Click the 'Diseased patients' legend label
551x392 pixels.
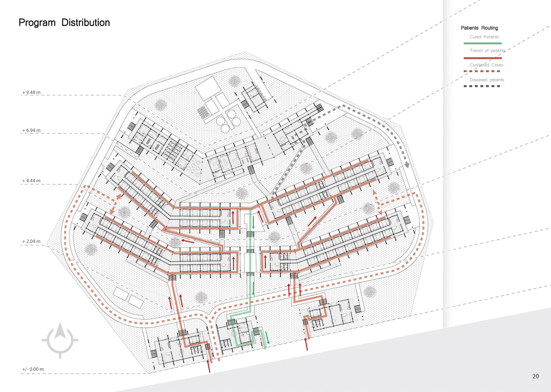click(x=487, y=80)
